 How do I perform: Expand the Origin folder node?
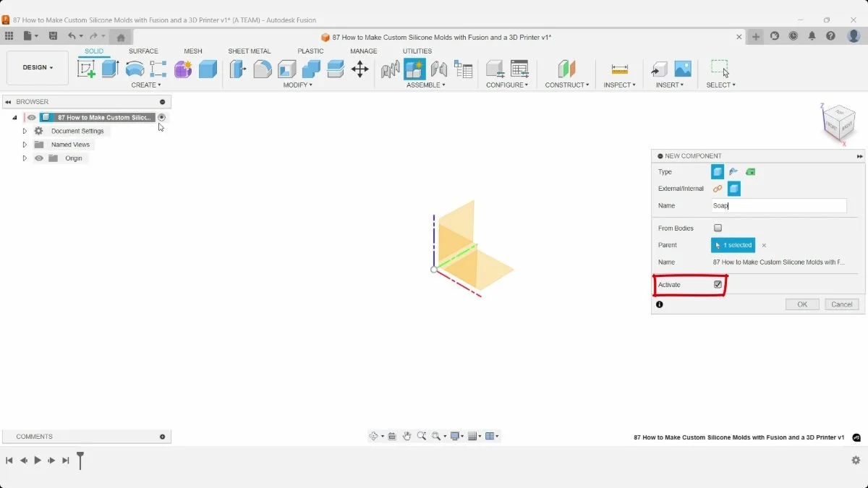[x=25, y=158]
